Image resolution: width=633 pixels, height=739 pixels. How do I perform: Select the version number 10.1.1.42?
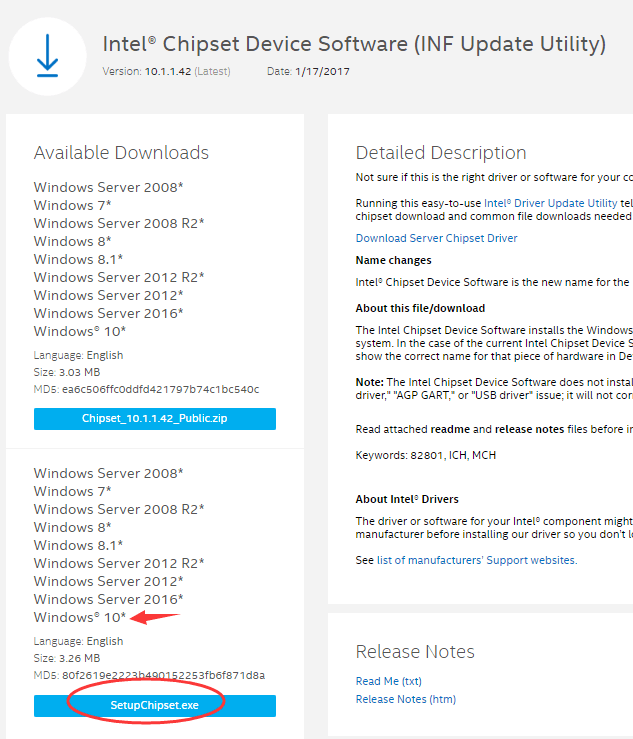(169, 72)
